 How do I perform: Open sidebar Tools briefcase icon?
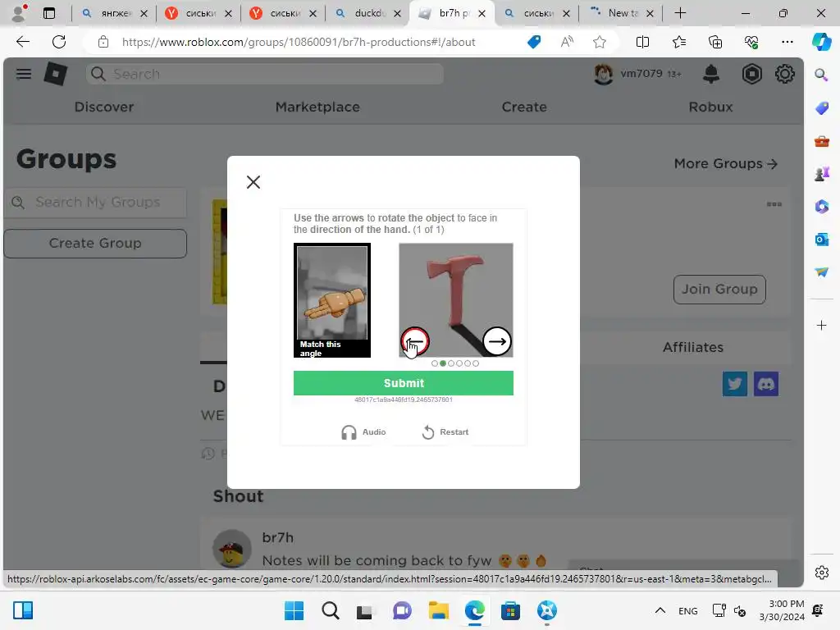point(821,141)
